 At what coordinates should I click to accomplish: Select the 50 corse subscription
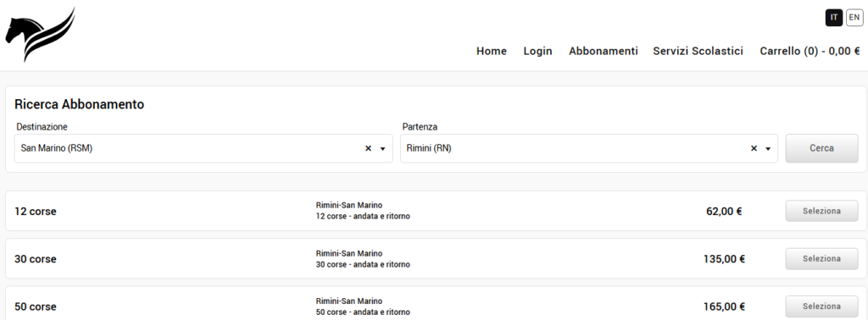click(821, 306)
